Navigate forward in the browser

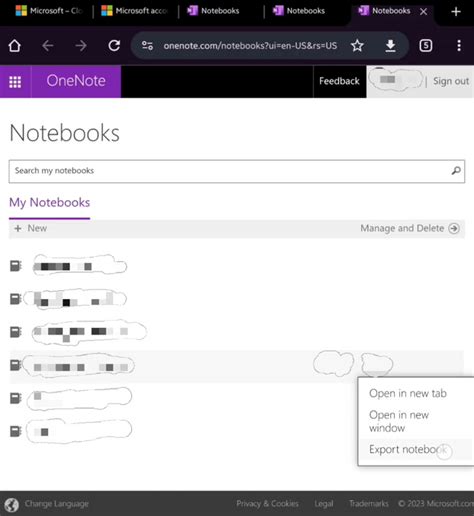pos(81,46)
